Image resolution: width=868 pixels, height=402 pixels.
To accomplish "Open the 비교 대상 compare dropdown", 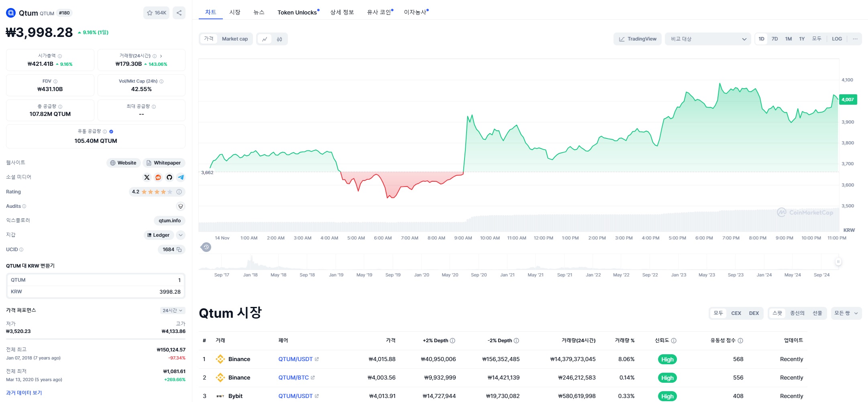I will 708,39.
